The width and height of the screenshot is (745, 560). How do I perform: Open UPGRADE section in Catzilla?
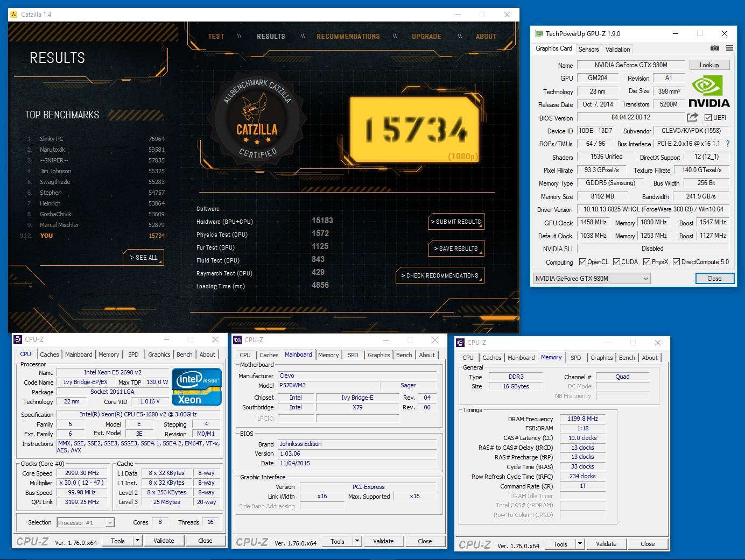click(426, 37)
